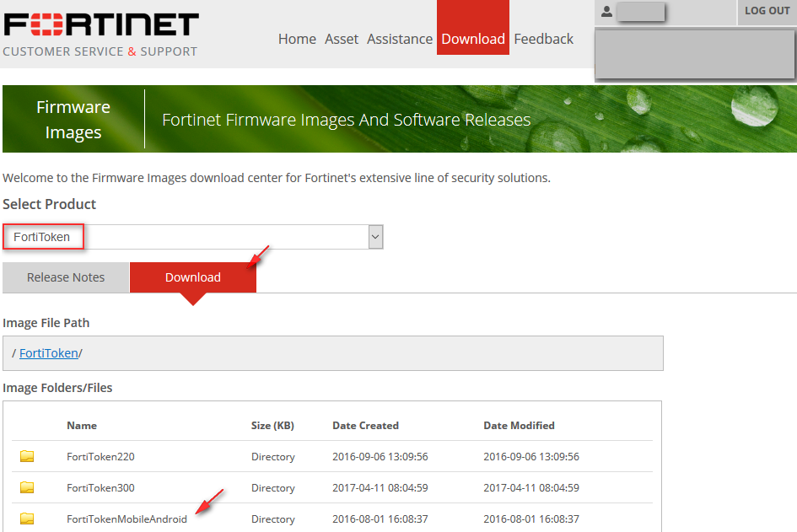Select the 2016-08-01 16:08:37 Date Created cell

click(380, 519)
